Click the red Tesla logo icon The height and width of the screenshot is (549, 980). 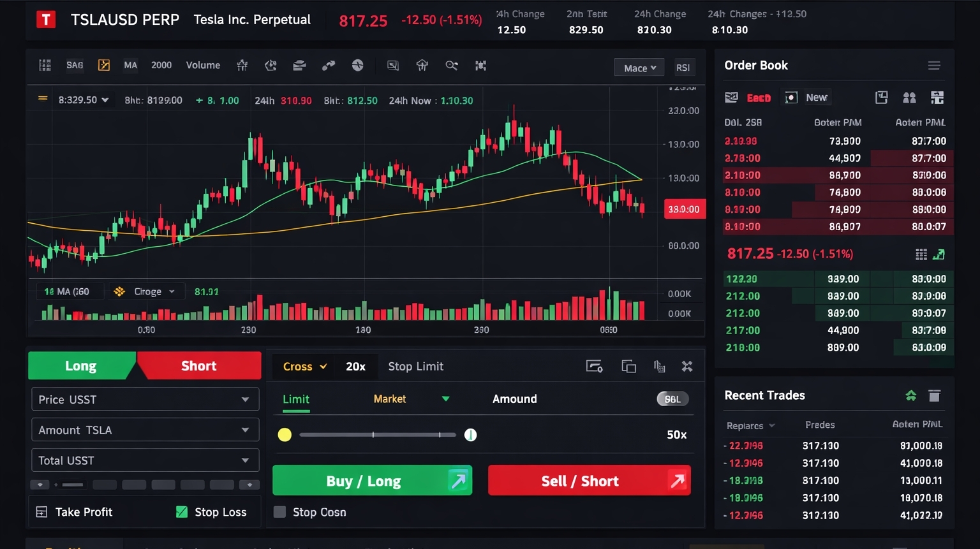(x=46, y=20)
